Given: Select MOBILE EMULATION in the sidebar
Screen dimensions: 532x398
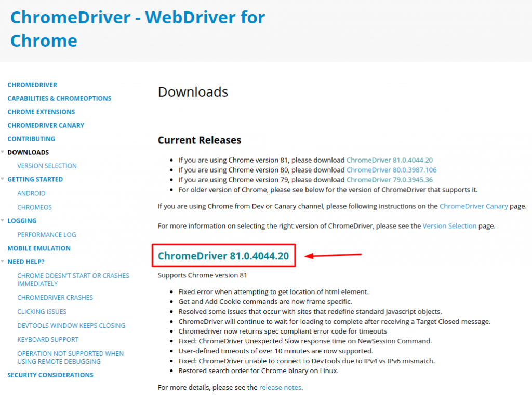Looking at the screenshot, I should point(39,248).
